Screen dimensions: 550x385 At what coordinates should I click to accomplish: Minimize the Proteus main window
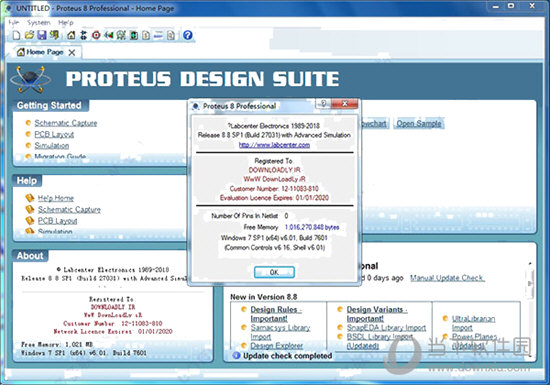(496, 6)
